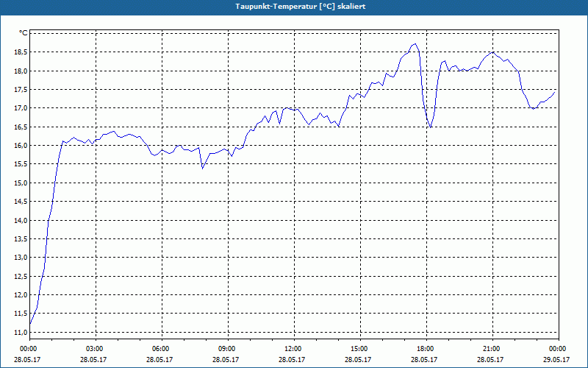This screenshot has height=368, width=588.
Task: Select the 06:00 x-axis time label
Action: [160, 349]
